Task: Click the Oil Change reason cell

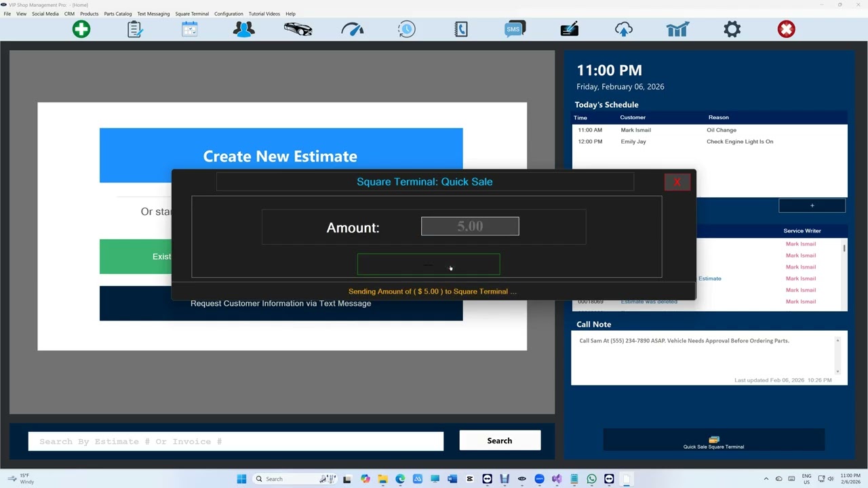Action: pos(722,130)
